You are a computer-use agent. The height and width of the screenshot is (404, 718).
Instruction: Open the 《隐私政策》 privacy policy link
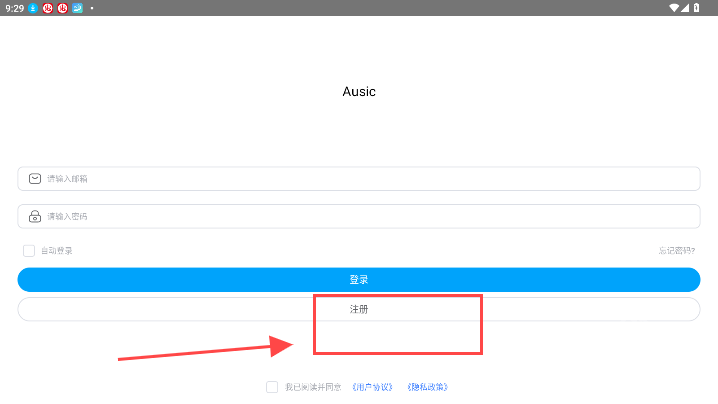coord(427,387)
